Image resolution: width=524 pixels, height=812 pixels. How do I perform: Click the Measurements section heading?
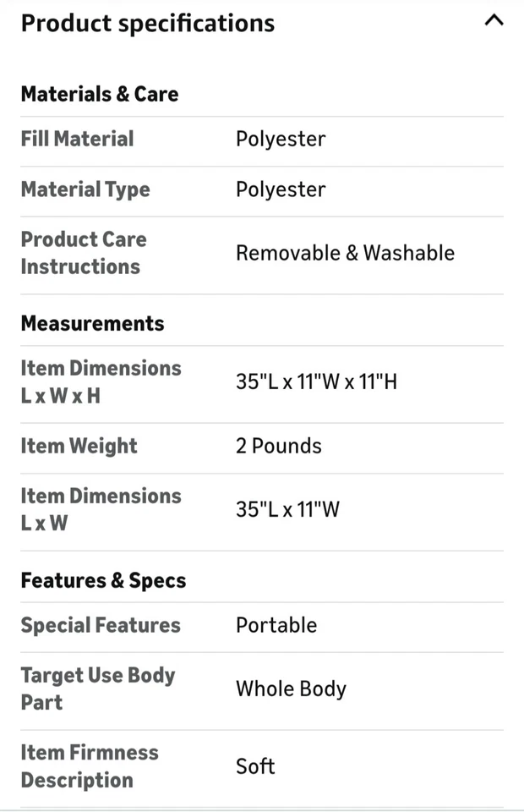click(x=92, y=323)
